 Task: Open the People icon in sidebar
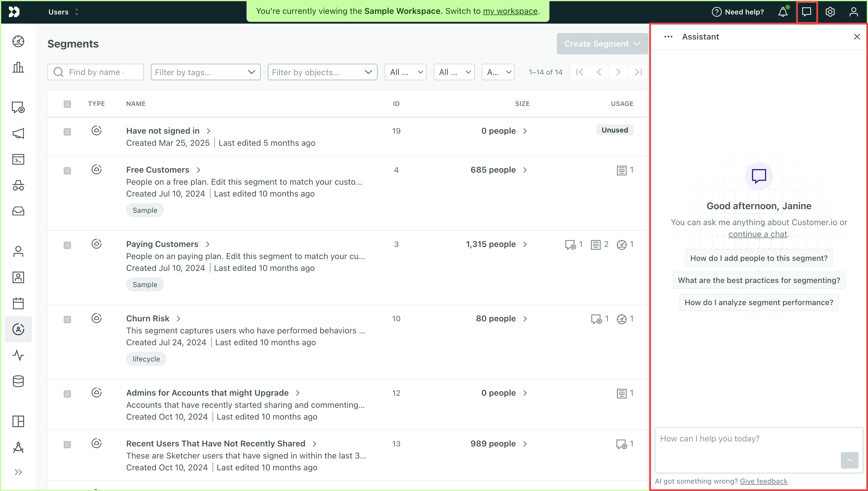coord(18,251)
